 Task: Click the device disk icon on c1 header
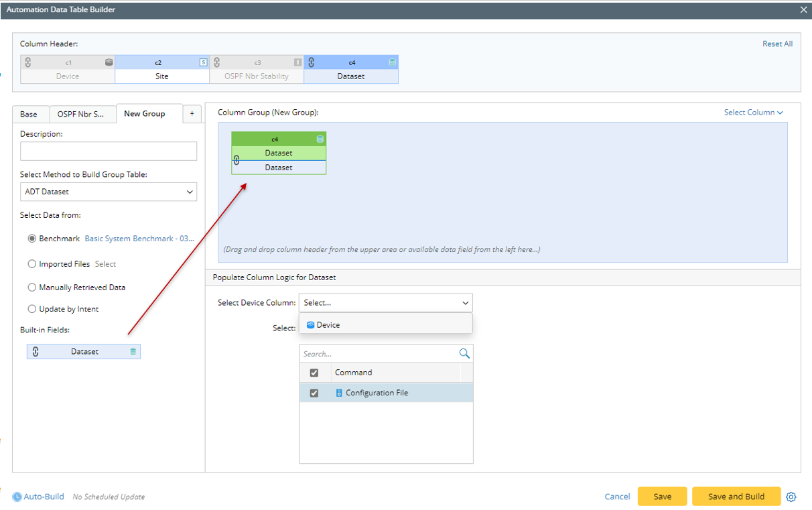109,62
